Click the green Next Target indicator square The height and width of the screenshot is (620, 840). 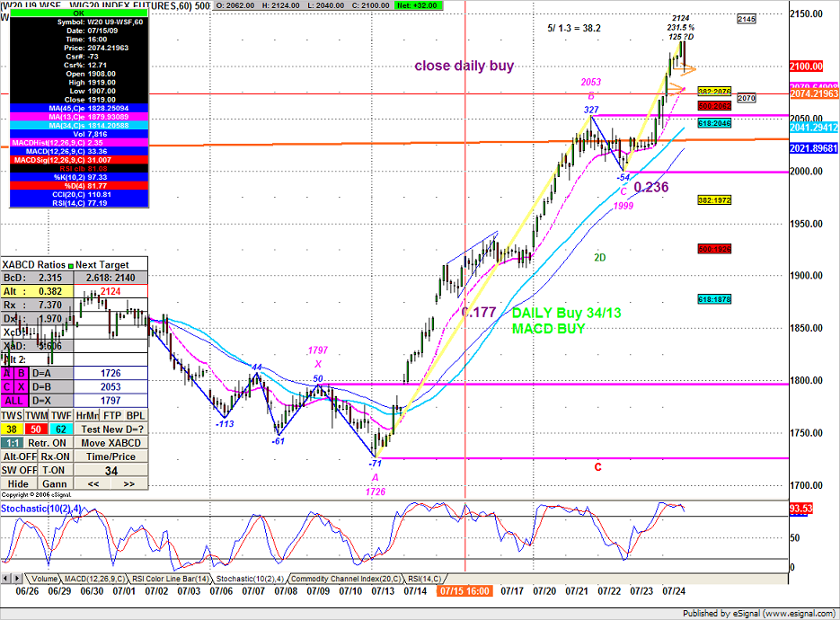point(71,265)
